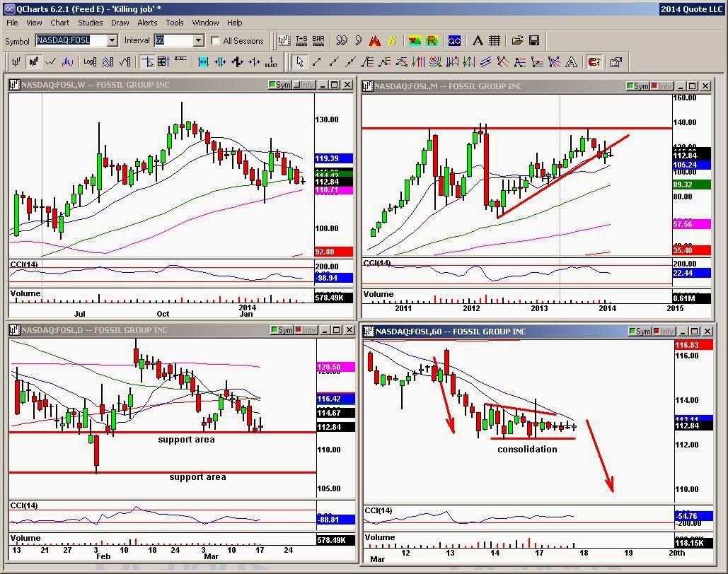Enable the All Sessions checkbox

tap(215, 41)
